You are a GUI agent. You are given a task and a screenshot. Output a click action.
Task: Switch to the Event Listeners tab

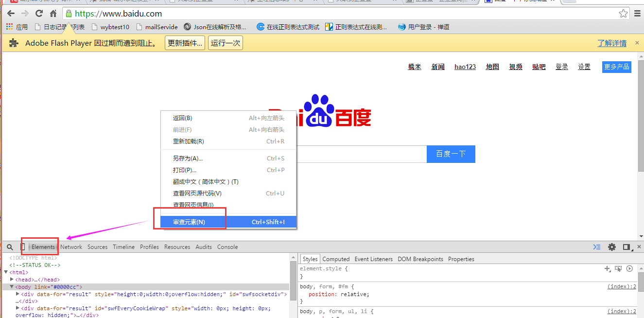tap(373, 259)
